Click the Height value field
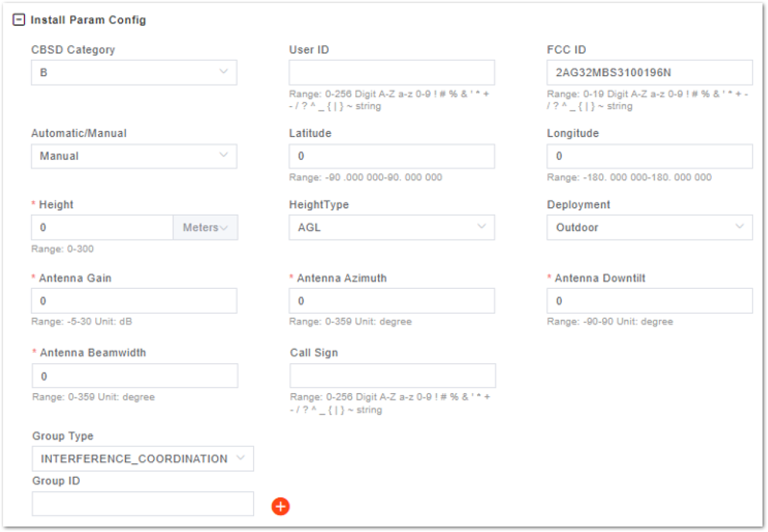 click(102, 227)
